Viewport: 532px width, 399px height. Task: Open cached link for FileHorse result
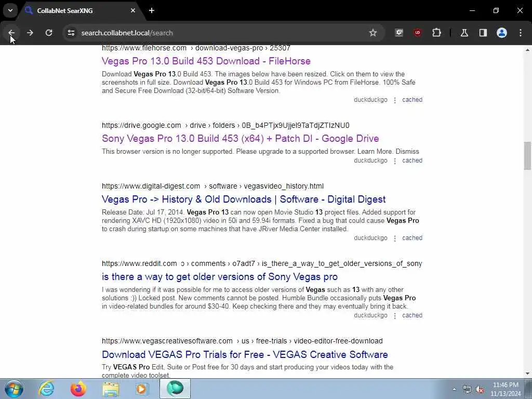pos(412,100)
